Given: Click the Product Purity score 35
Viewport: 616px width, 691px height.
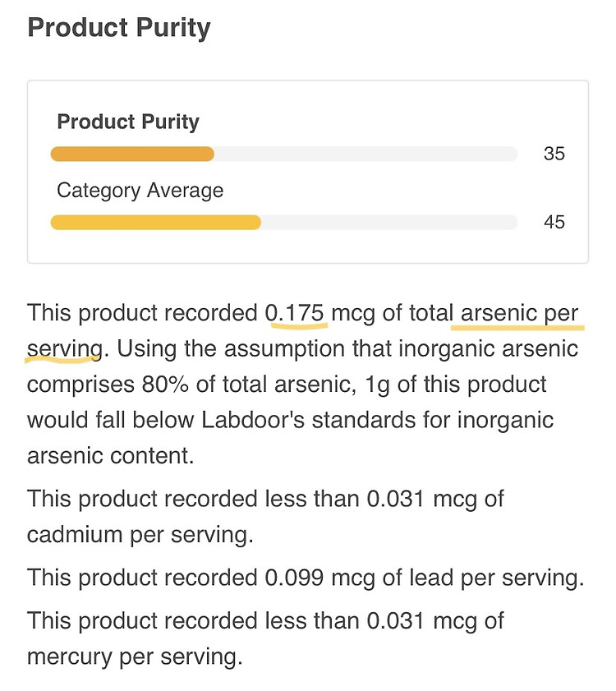Looking at the screenshot, I should [x=554, y=154].
